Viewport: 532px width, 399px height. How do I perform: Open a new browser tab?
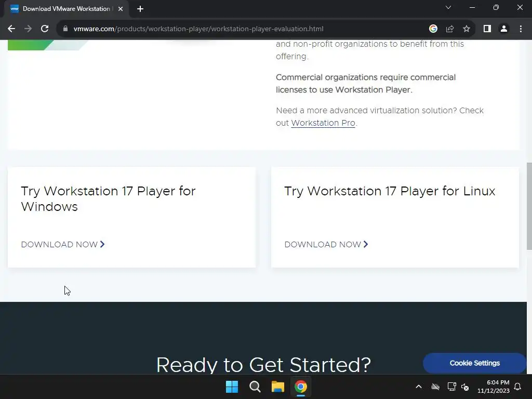(x=140, y=9)
